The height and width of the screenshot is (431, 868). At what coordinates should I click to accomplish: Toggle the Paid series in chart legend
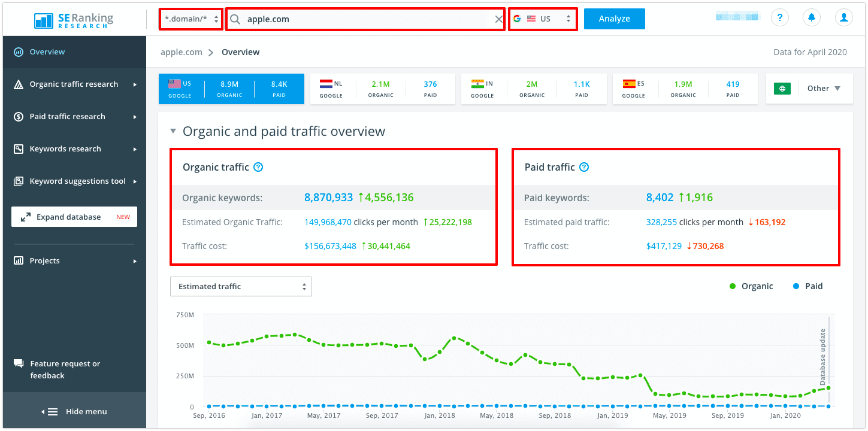[807, 287]
